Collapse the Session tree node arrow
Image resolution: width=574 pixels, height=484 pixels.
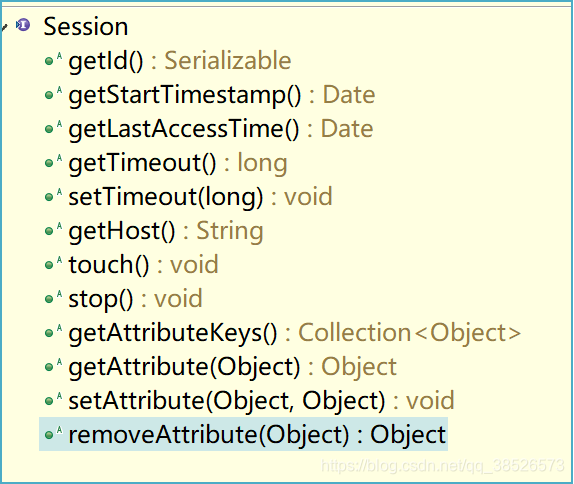[x=4, y=27]
